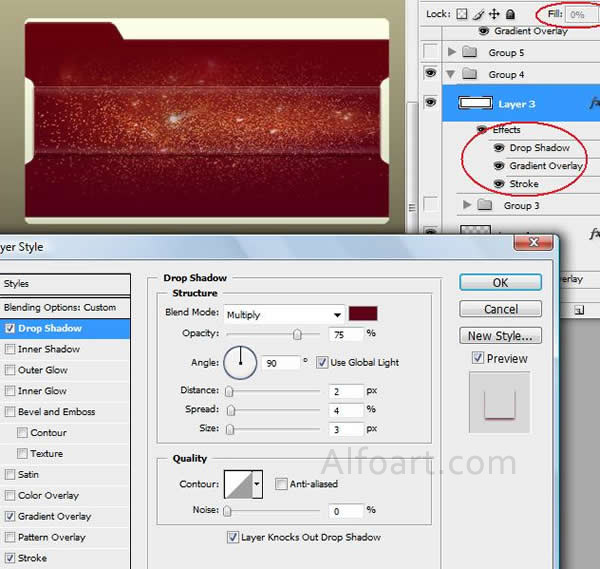Enable the Satin style checkbox
Screen dimensions: 600x569
click(x=10, y=474)
